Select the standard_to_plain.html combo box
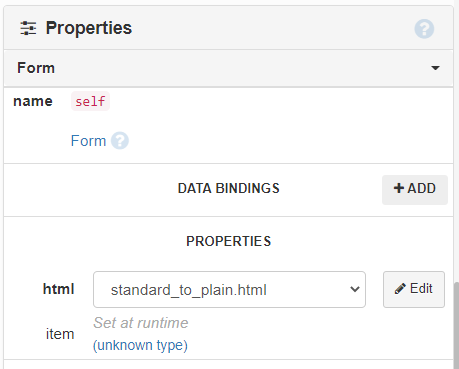The image size is (459, 369). (229, 289)
